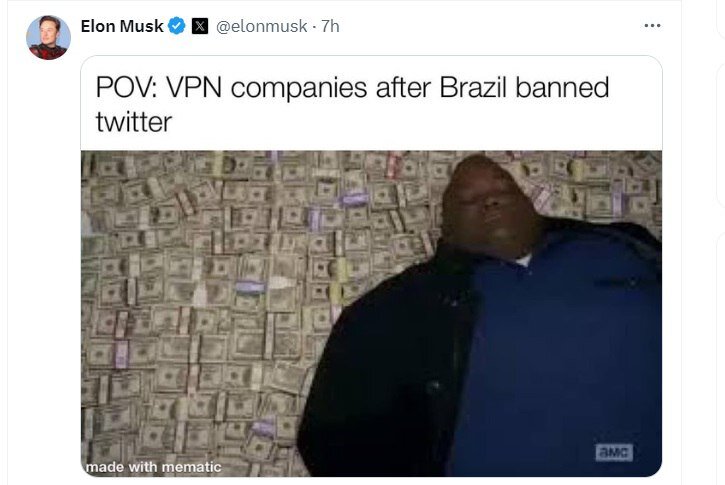
Task: Click the word "Brazil" in meme caption
Action: pos(473,87)
